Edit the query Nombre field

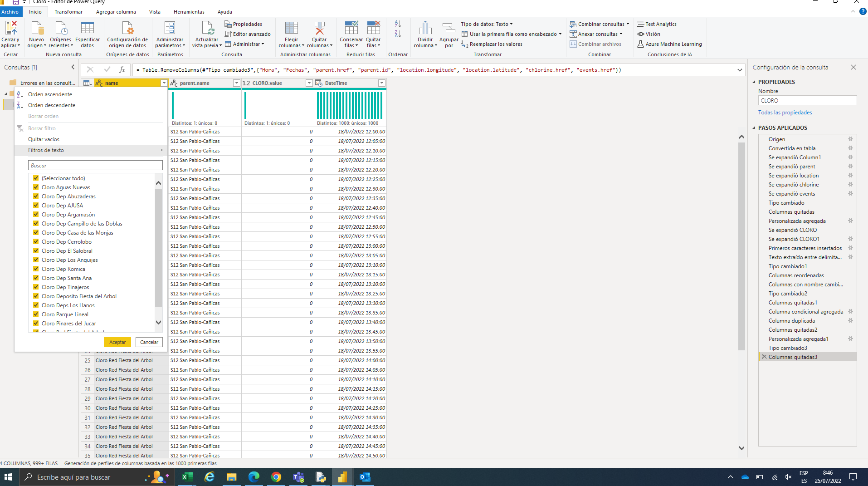807,101
